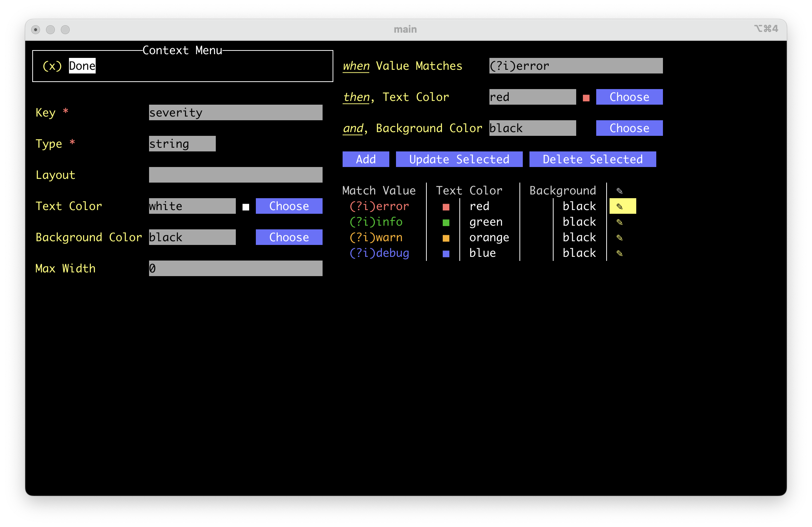Click the (x) shortcut in Context Menu
812x527 pixels.
tap(52, 66)
